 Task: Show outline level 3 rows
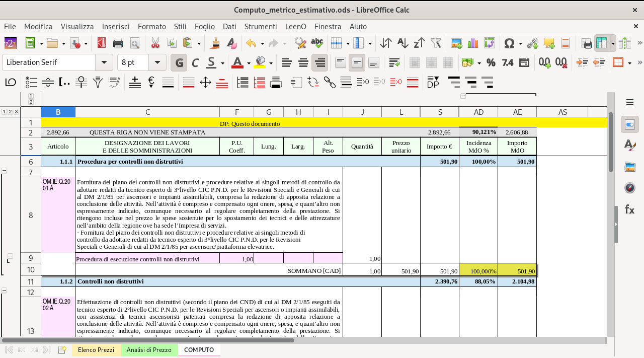tap(16, 112)
